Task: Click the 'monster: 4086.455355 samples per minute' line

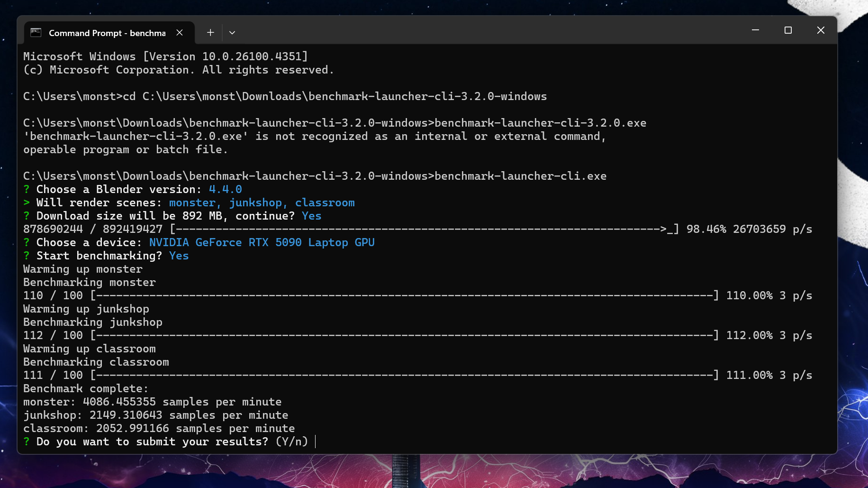Action: pos(152,402)
